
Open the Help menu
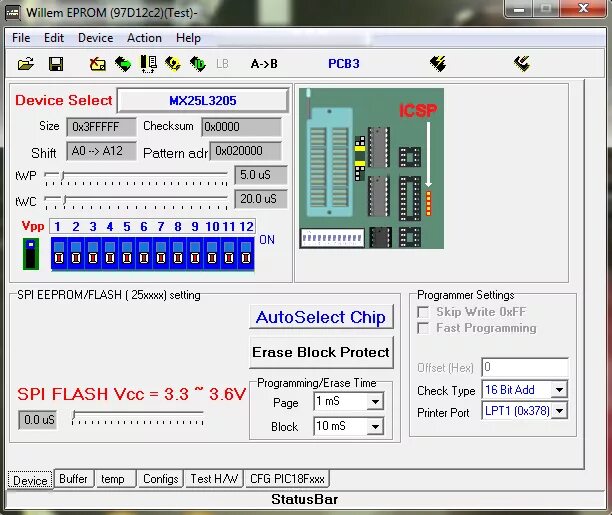[188, 38]
